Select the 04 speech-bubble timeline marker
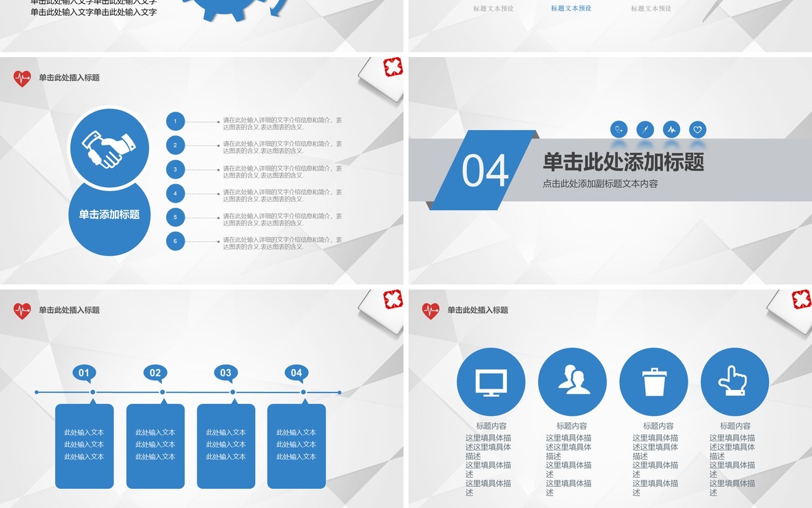Viewport: 812px width, 508px height. click(296, 374)
